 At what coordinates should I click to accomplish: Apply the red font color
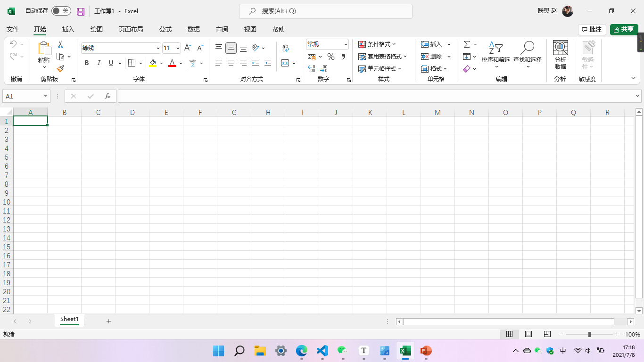[172, 63]
